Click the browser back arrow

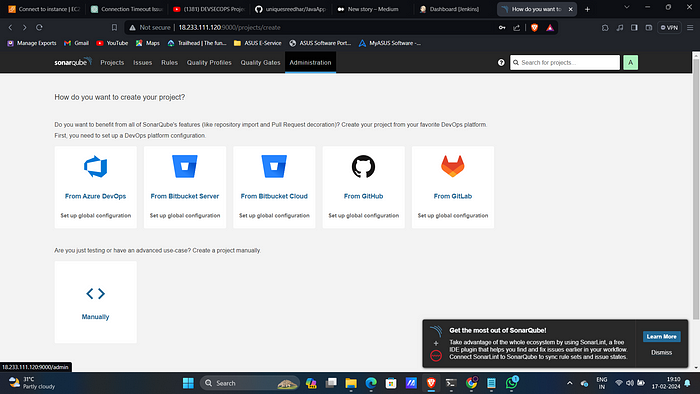click(x=10, y=27)
